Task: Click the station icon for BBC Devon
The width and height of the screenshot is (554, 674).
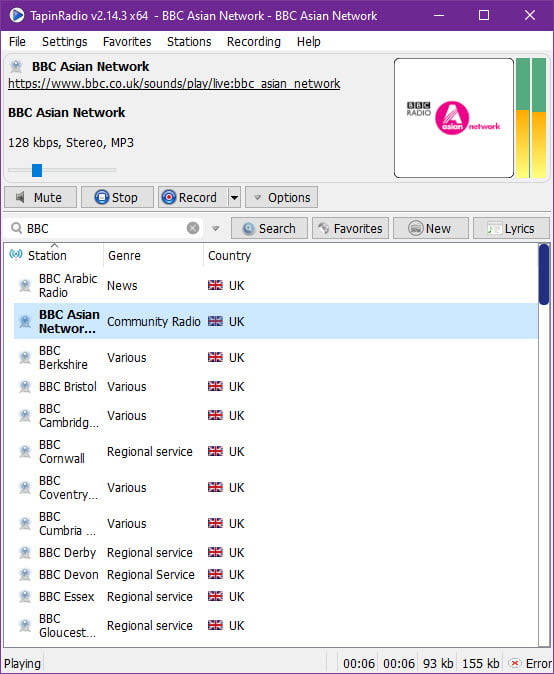Action: [x=25, y=574]
